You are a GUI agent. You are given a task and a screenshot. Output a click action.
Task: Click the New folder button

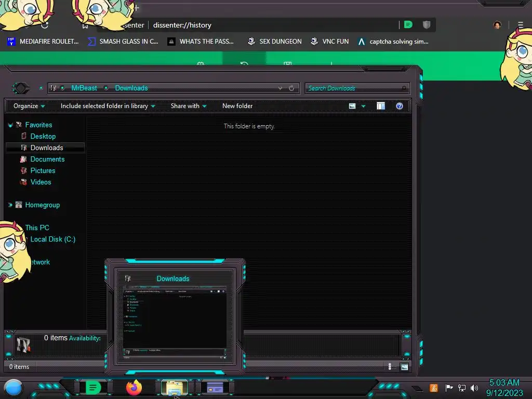237,106
